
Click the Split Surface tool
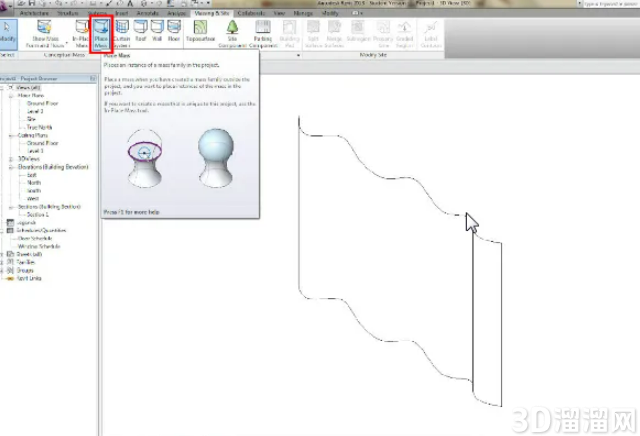coord(313,33)
